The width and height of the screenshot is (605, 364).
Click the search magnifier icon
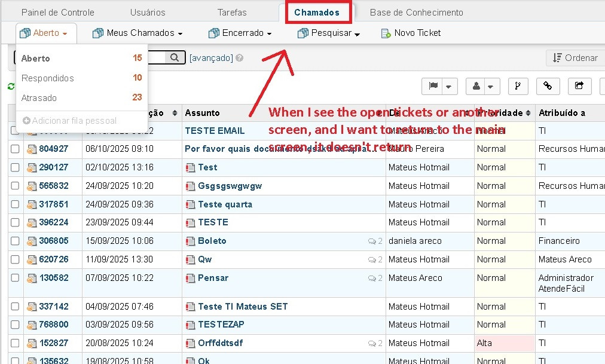pyautogui.click(x=175, y=57)
